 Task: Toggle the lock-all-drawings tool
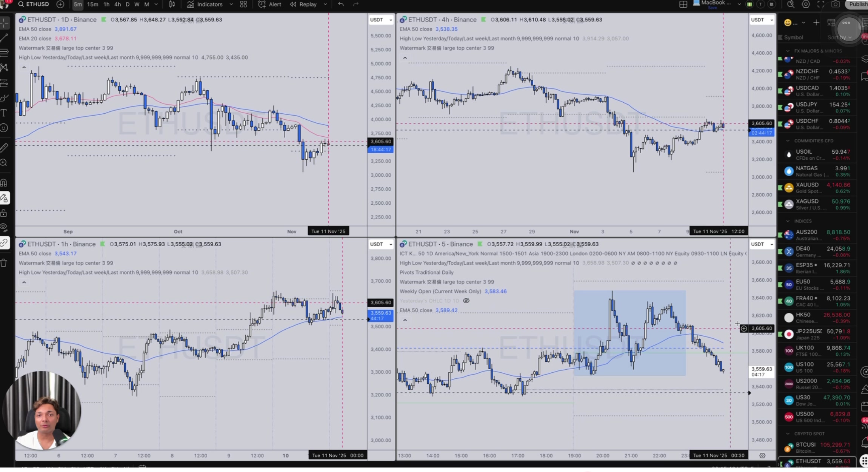click(4, 213)
